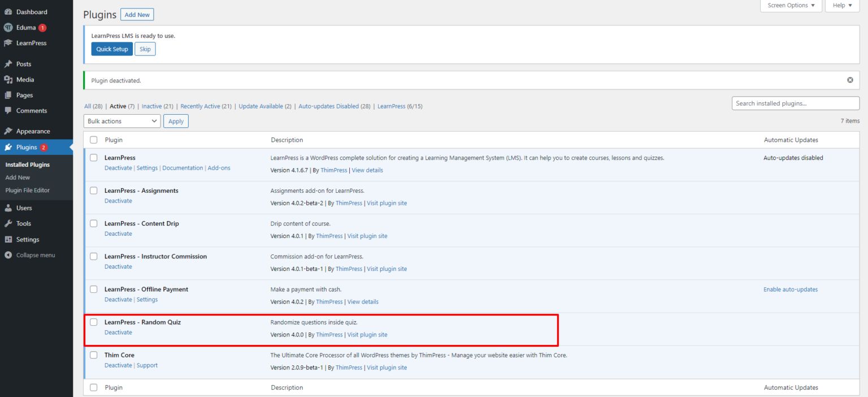This screenshot has width=868, height=397.
Task: Enable auto-updates for Offline Payment
Action: 791,290
